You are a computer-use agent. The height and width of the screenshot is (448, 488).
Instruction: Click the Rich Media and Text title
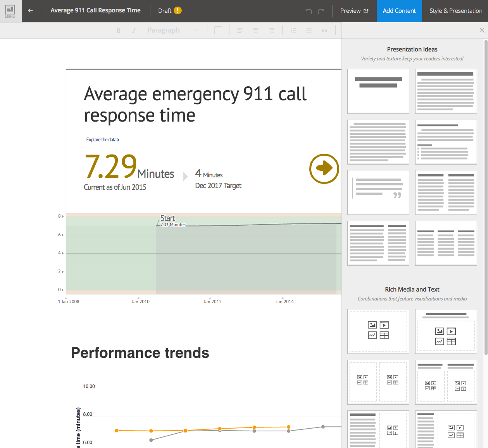[412, 290]
